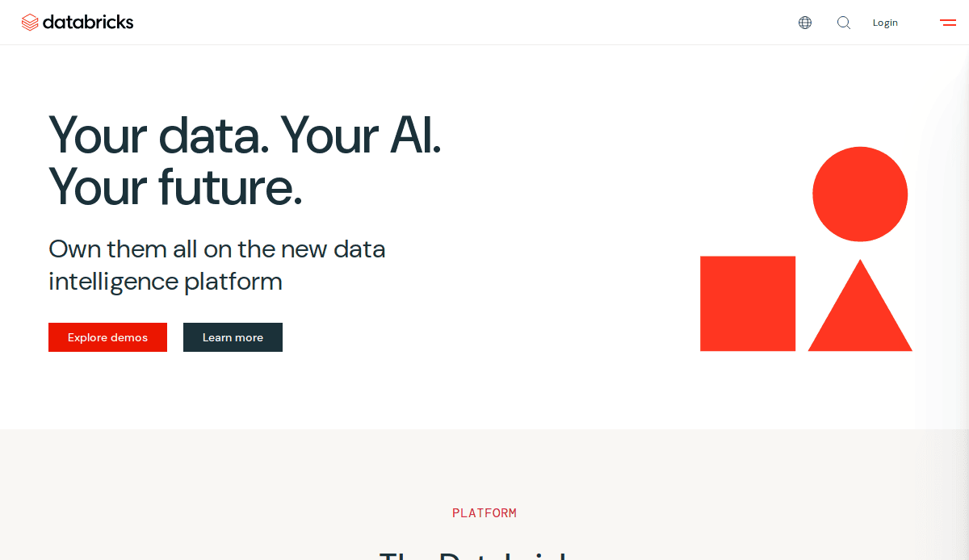Image resolution: width=969 pixels, height=560 pixels.
Task: Click the 'databricks' wordmark in the header
Action: click(x=89, y=22)
